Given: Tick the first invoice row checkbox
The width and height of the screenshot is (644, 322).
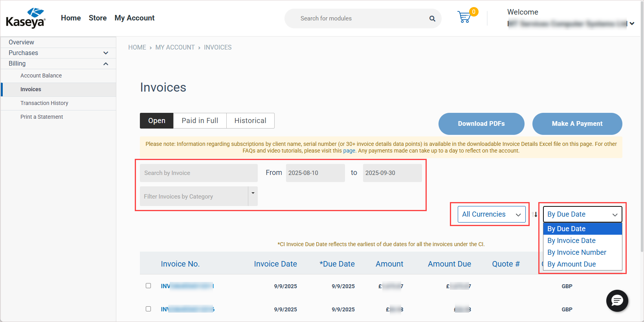Looking at the screenshot, I should click(x=148, y=286).
